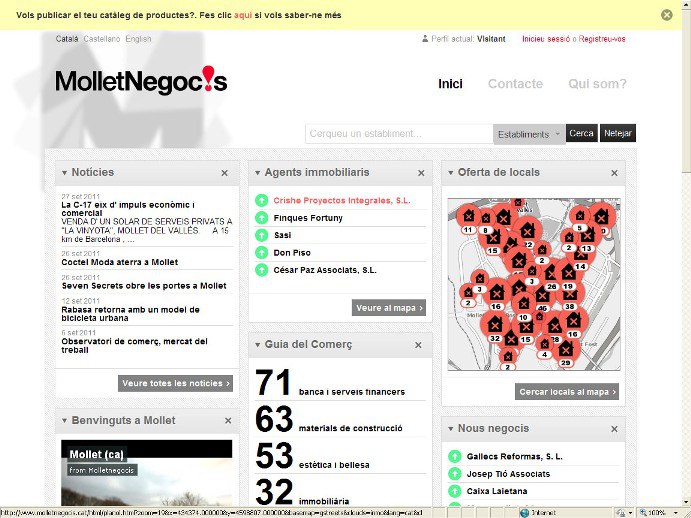
Task: Click green arrow icon beside Don Piso
Action: pos(262,253)
